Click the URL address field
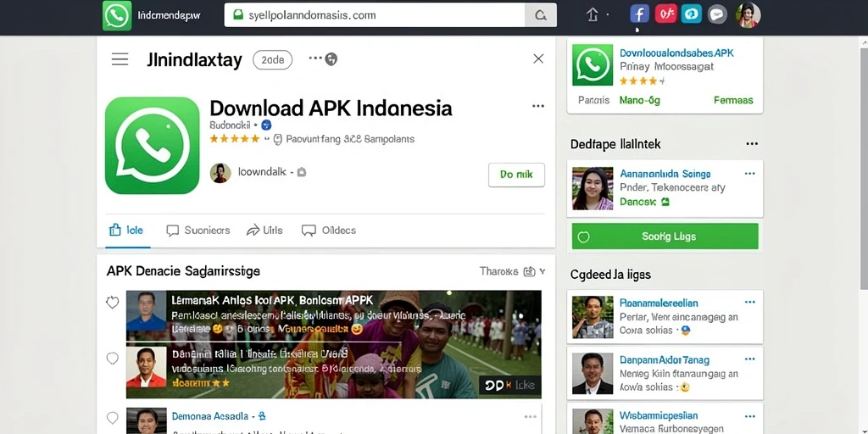This screenshot has width=868, height=434. (x=375, y=15)
